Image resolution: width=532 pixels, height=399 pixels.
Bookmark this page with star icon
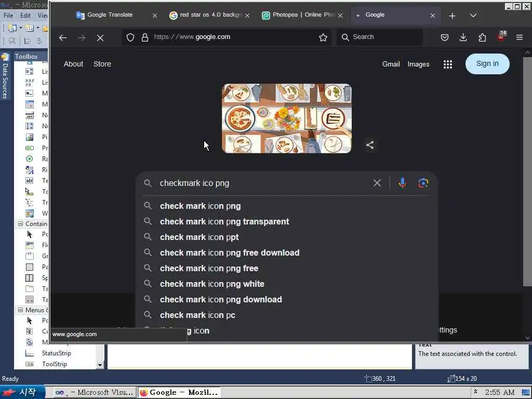pyautogui.click(x=323, y=37)
